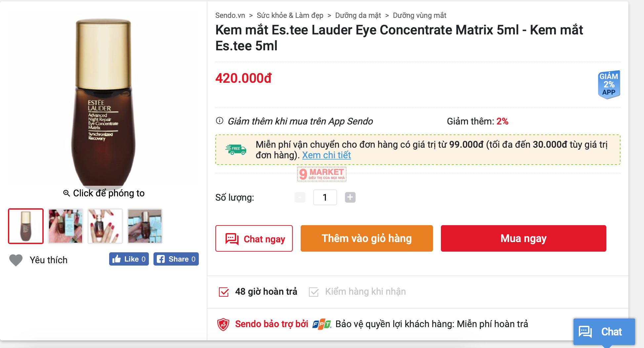Click the Giảm 2% App badge
Screen dimensions: 644x348
tap(609, 84)
